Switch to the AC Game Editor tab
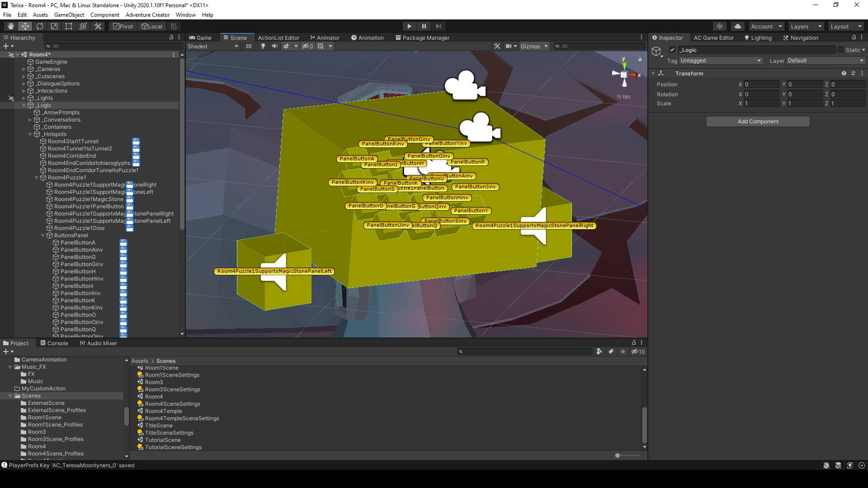868x488 pixels. 714,38
